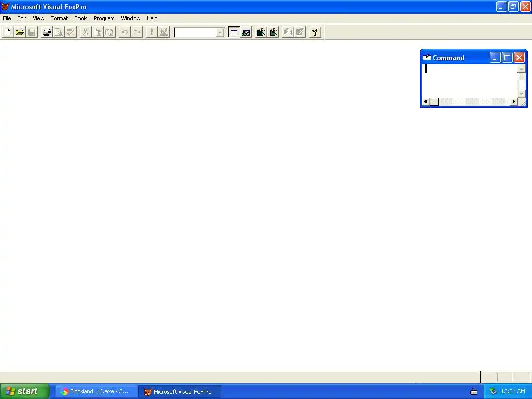Click the Windows Start button

tap(25, 392)
